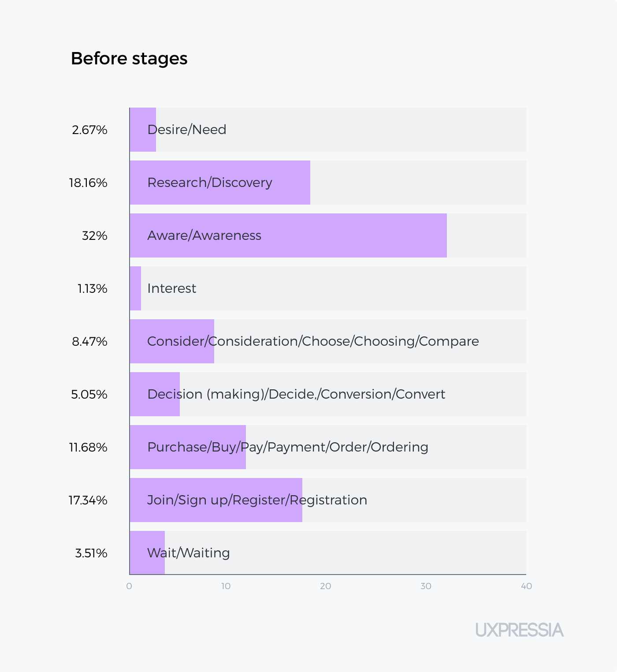
Task: Select the Join/Sign up/Register/Registration bar
Action: pos(216,500)
